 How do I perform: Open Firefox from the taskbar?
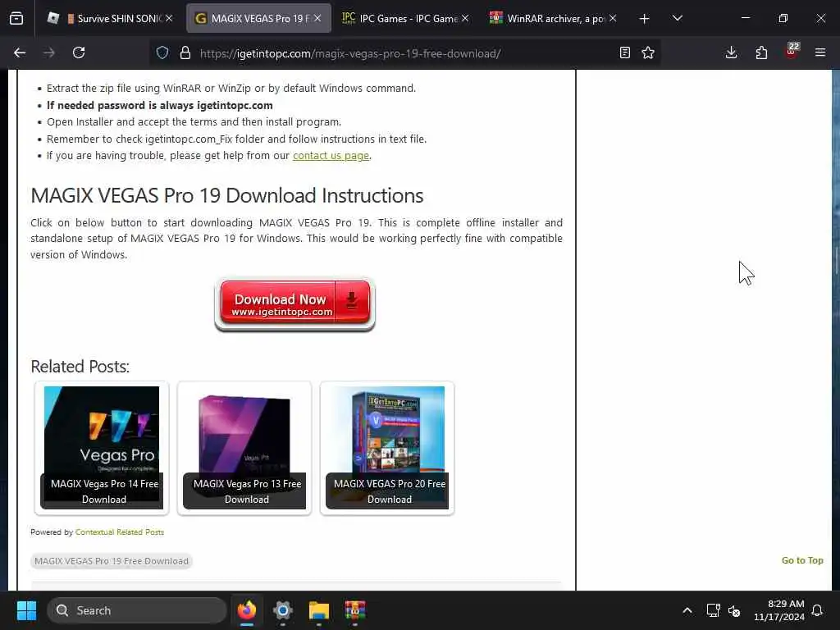pos(247,610)
